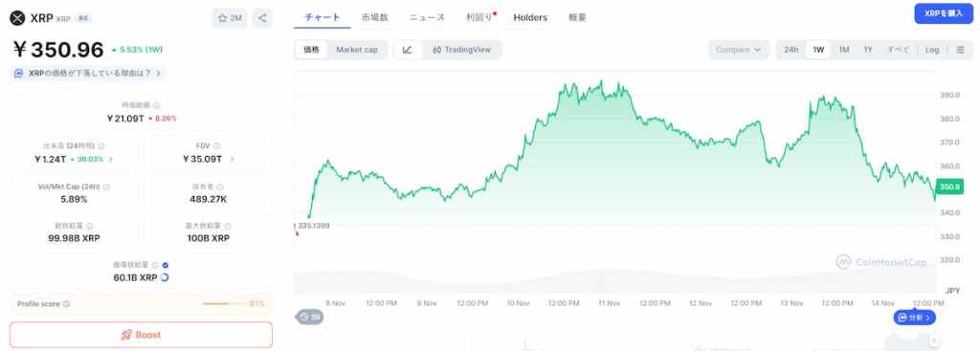Click the 99.98B XRP total supply value
The width and height of the screenshot is (980, 351).
74,238
